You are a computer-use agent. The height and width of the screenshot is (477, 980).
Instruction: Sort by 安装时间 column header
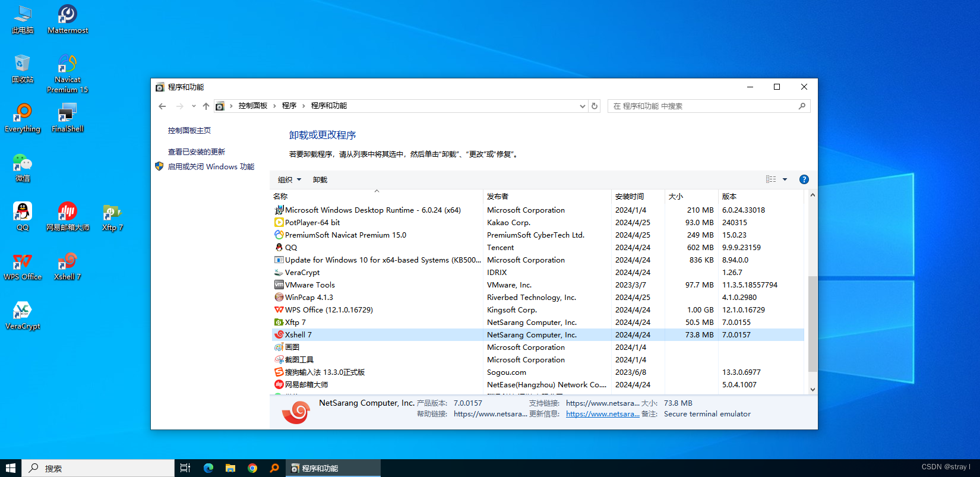638,196
